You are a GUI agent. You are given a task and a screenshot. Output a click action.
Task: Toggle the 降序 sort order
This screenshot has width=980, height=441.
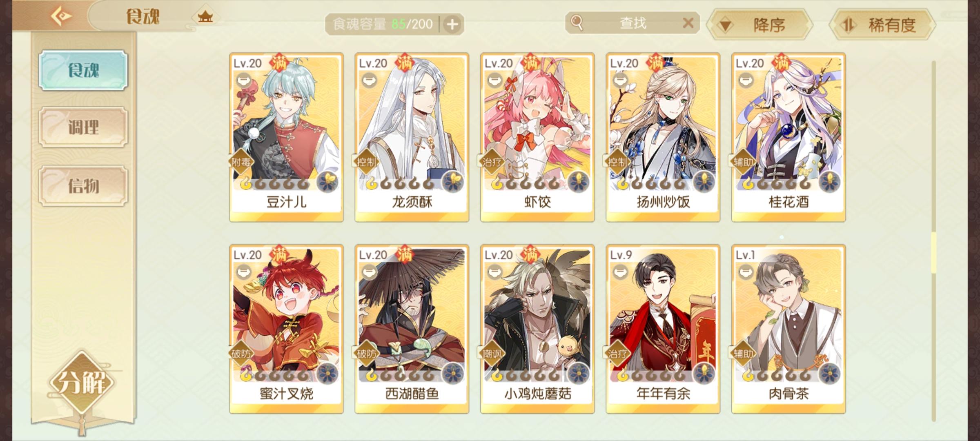[759, 25]
